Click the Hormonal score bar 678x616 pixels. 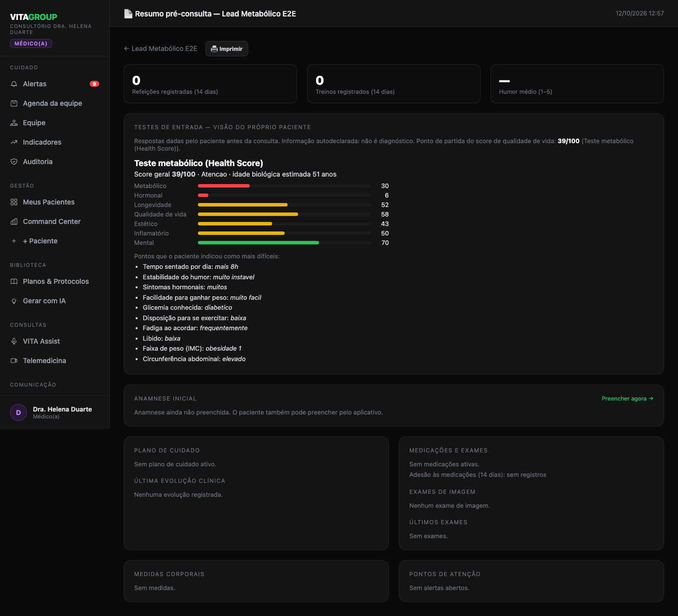point(284,196)
